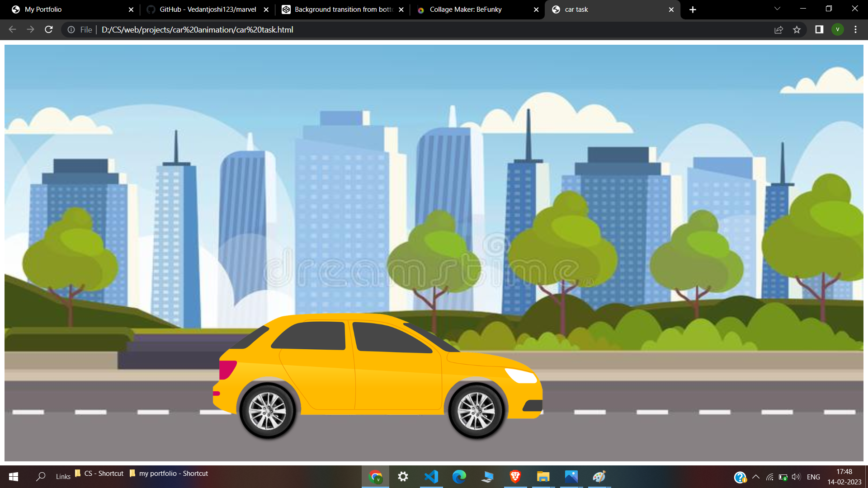Mute audio via the volume icon
Viewport: 868px width, 488px height.
[796, 477]
